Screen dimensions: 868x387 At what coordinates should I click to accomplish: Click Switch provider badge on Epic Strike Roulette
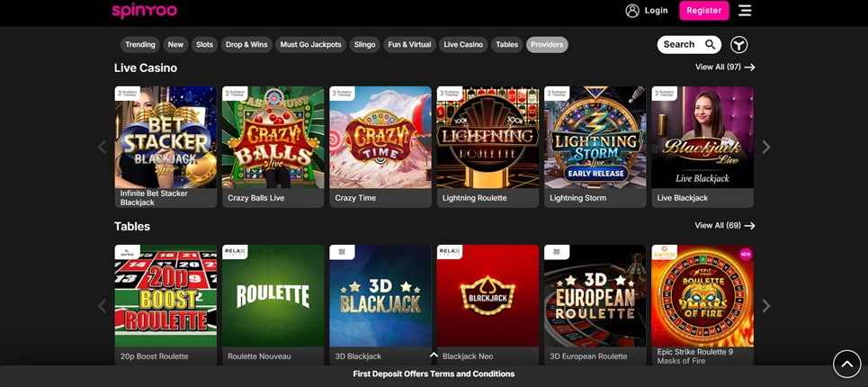pos(665,252)
